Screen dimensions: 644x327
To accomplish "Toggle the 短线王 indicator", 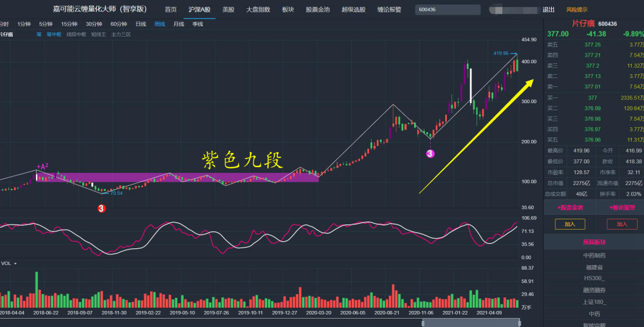I will [99, 35].
